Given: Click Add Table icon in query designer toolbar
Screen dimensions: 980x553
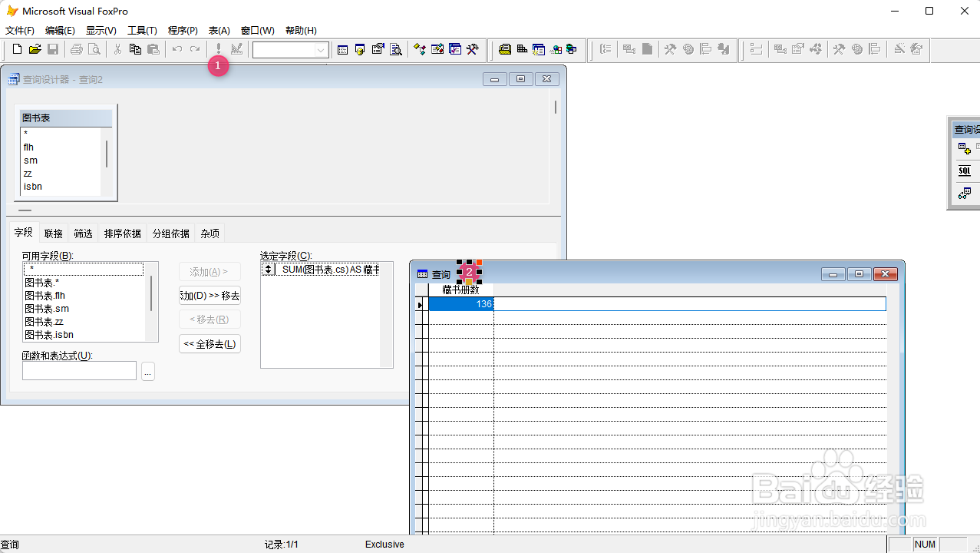Looking at the screenshot, I should point(965,149).
